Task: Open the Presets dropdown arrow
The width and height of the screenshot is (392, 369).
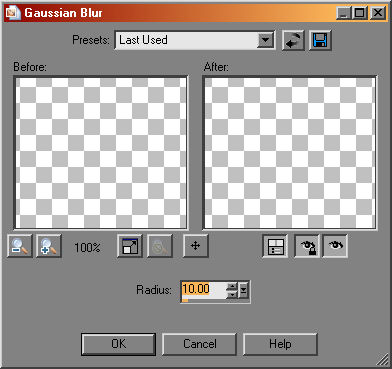Action: click(x=266, y=40)
